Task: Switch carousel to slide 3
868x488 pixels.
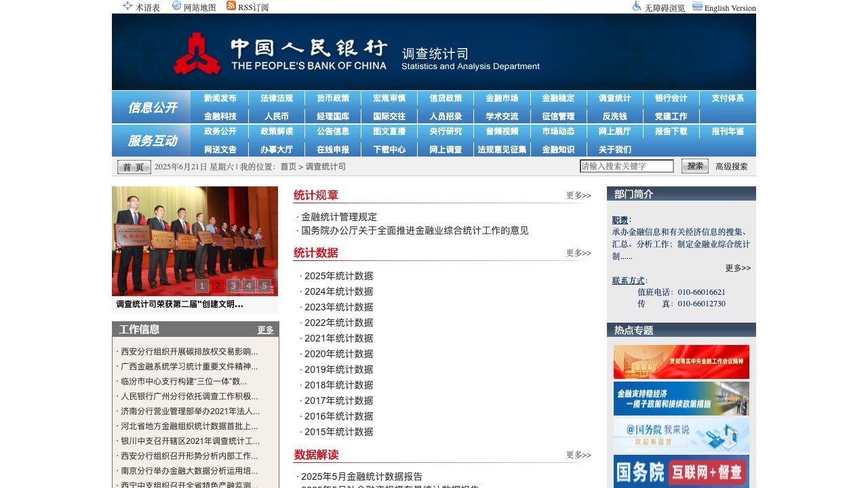Action: (233, 286)
